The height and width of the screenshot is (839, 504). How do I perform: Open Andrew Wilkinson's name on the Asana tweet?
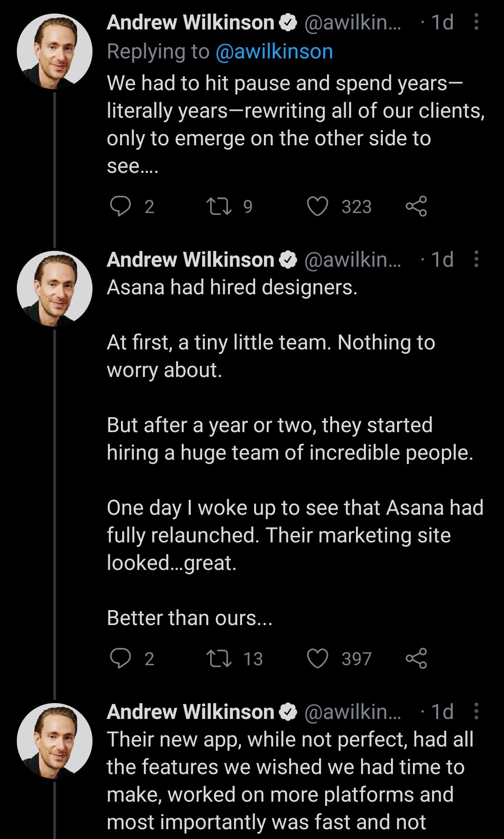click(190, 260)
